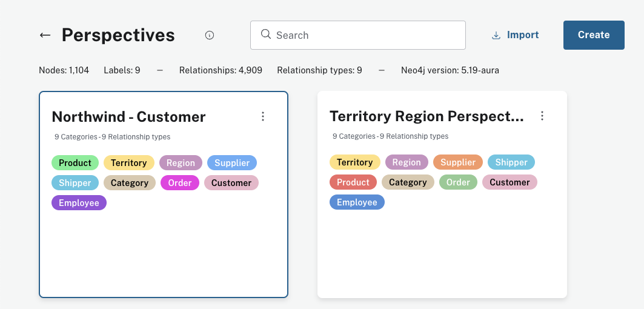Click the Create button

pyautogui.click(x=593, y=35)
